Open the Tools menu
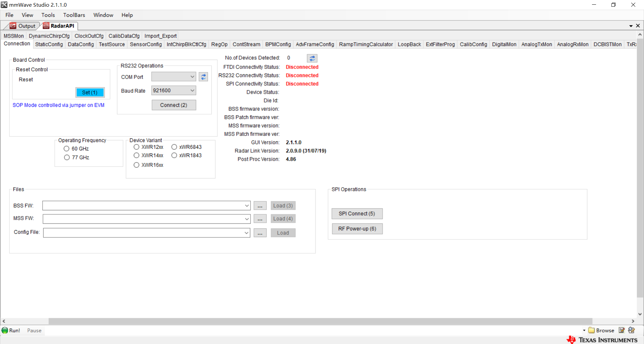The image size is (644, 344). tap(48, 15)
